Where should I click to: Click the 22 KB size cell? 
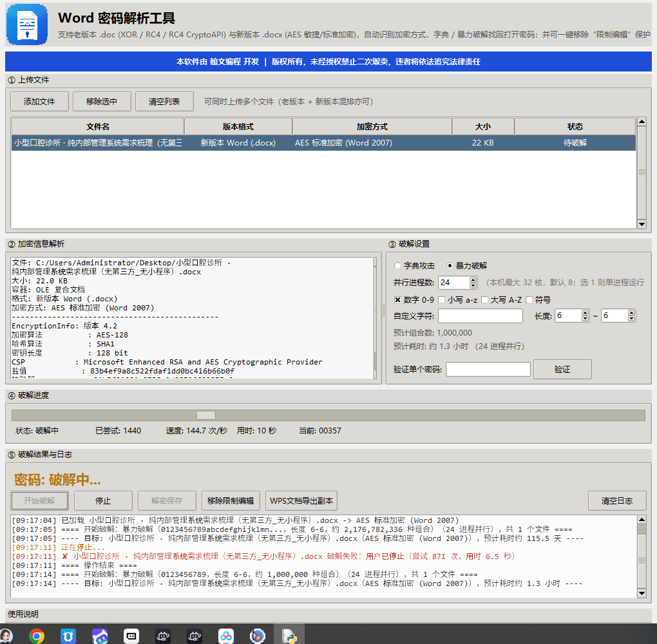[483, 142]
